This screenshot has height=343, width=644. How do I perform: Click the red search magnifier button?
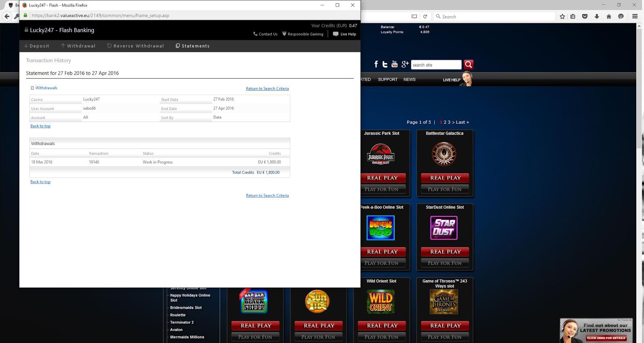click(x=468, y=64)
